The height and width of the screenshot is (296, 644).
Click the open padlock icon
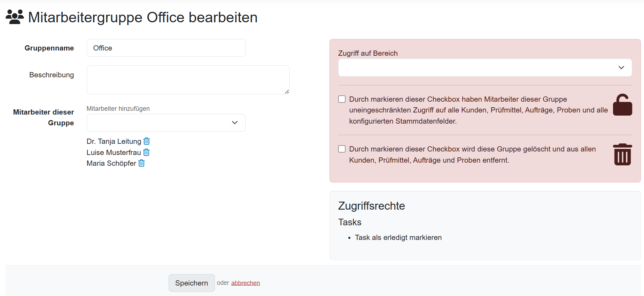tap(622, 105)
